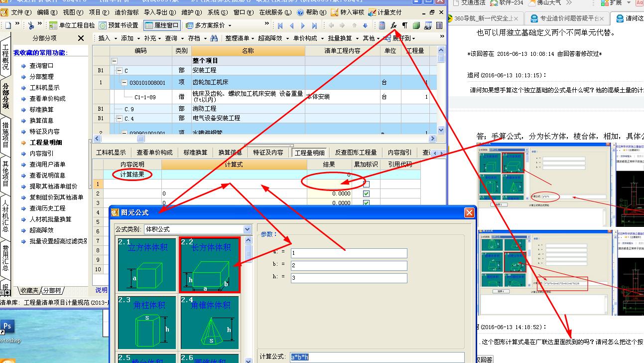Open the formula fx icon in toolbar

[x=393, y=25]
